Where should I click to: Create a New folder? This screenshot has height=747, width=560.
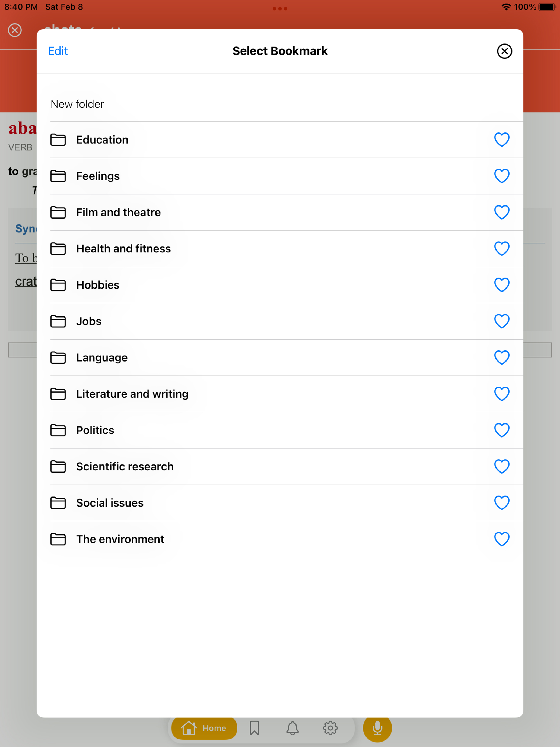[x=77, y=104]
